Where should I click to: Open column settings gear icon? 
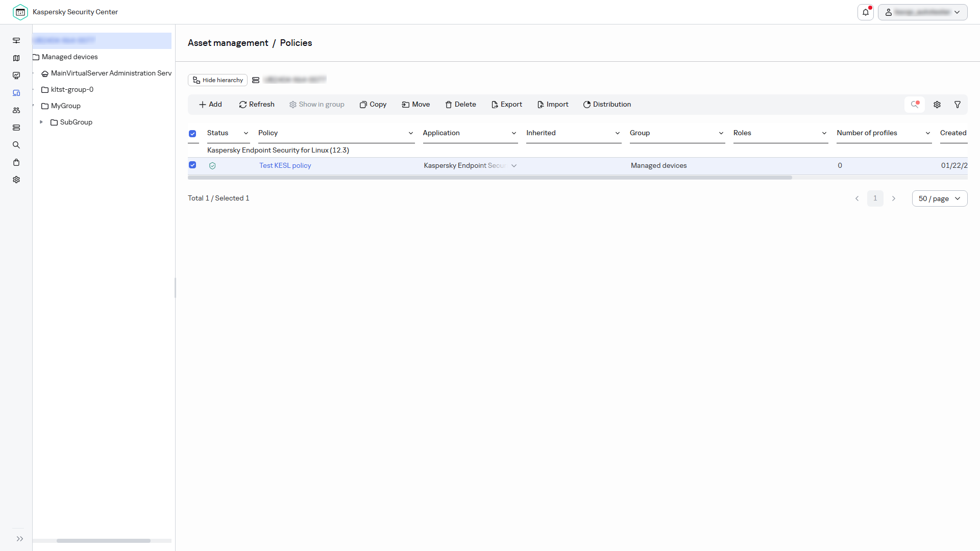click(937, 105)
